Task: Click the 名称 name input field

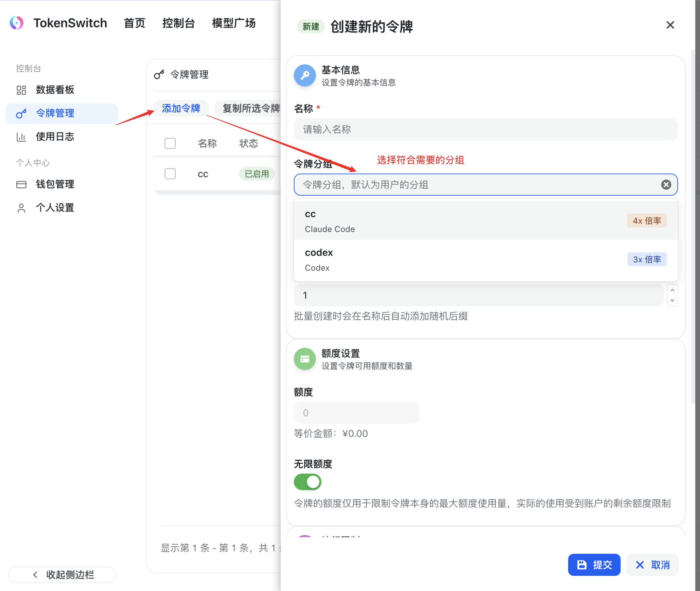Action: (x=485, y=129)
